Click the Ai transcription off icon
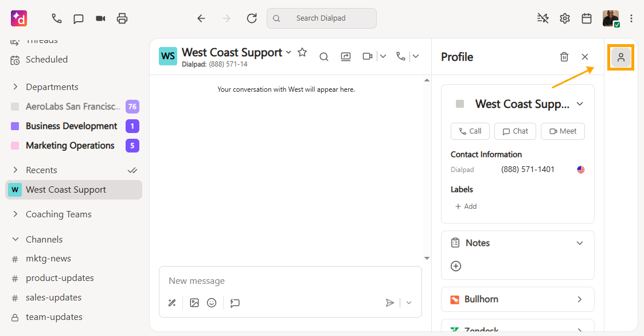644x336 pixels. [x=543, y=18]
